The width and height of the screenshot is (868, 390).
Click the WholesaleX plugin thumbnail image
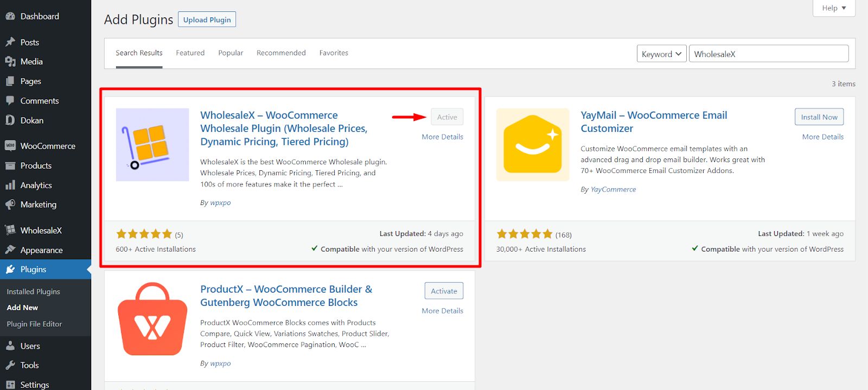(x=152, y=145)
